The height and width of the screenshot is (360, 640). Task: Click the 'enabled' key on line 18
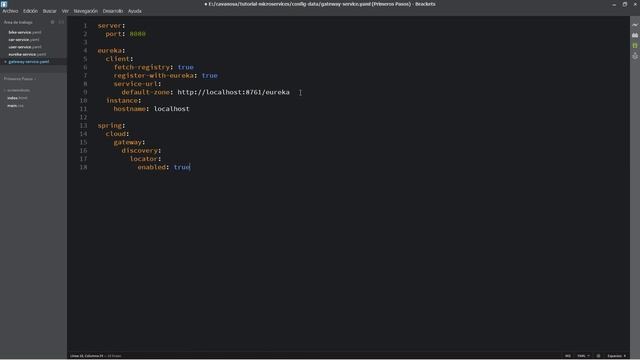(x=151, y=167)
